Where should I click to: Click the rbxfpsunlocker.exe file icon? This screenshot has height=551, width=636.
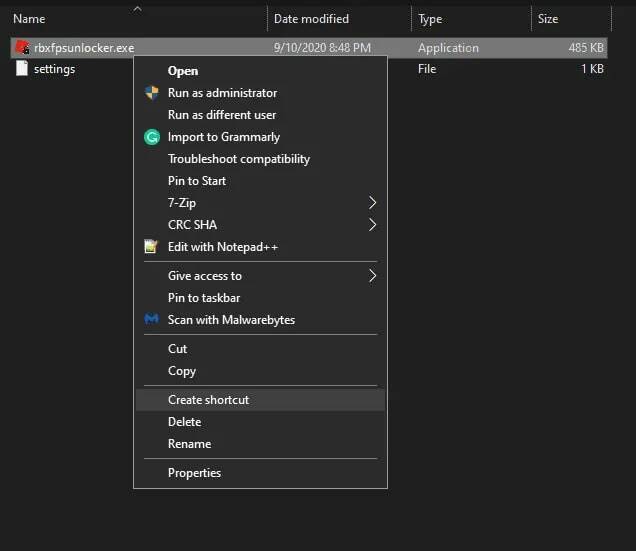[x=22, y=48]
